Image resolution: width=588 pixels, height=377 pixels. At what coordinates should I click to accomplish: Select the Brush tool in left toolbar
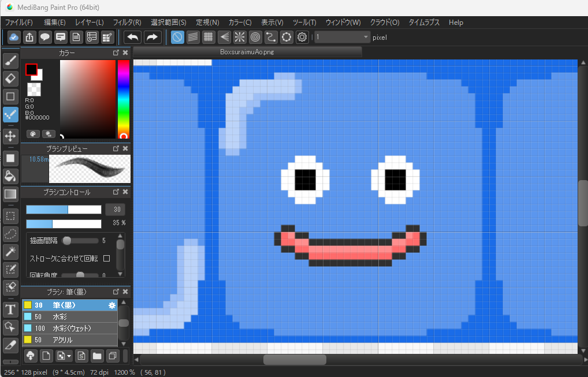pos(10,61)
